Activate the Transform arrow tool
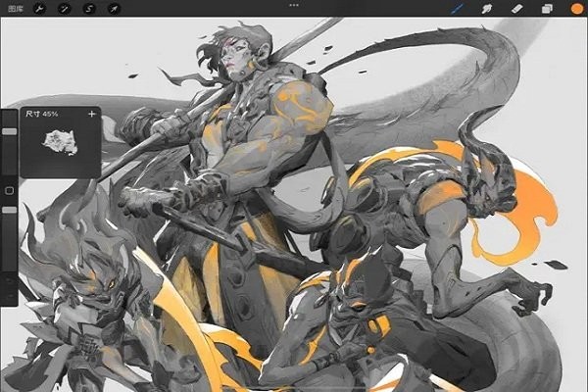The image size is (588, 392). [114, 8]
